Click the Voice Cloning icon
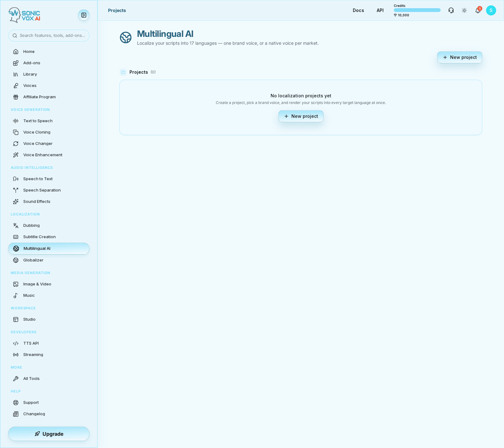The height and width of the screenshot is (448, 504). [x=16, y=132]
